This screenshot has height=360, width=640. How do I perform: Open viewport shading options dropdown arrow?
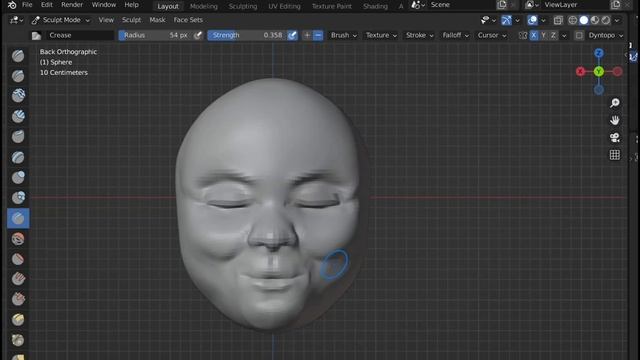pos(617,20)
